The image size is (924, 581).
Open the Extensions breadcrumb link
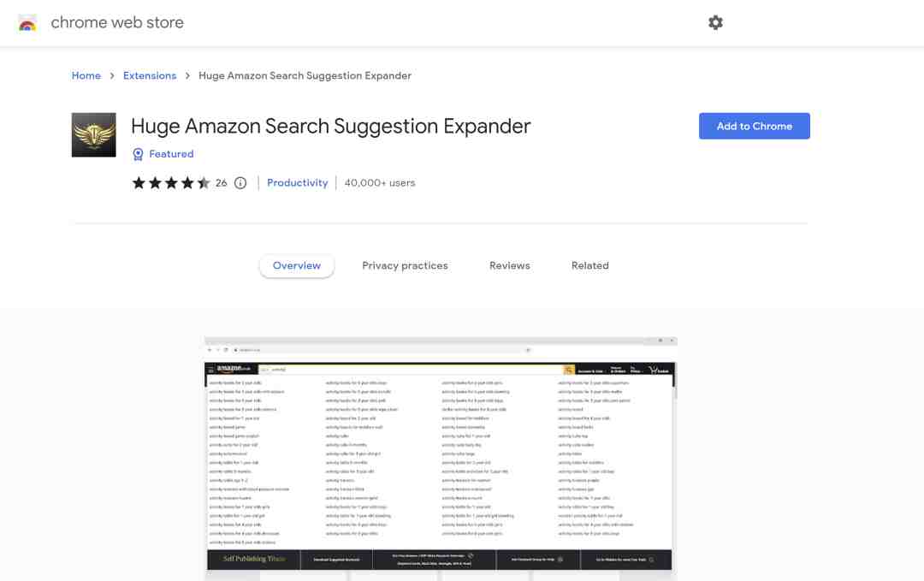[x=150, y=76]
